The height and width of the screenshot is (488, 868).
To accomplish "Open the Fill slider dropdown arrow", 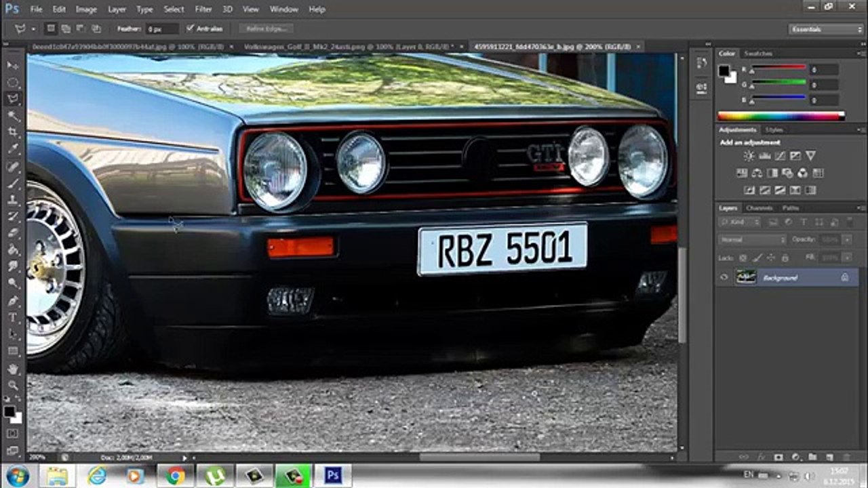I will (x=847, y=258).
